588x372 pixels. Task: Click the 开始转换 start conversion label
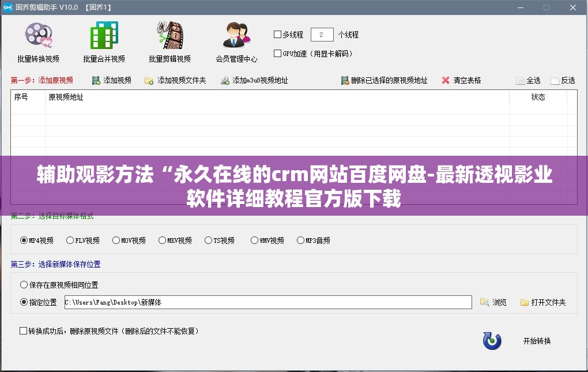pos(537,341)
